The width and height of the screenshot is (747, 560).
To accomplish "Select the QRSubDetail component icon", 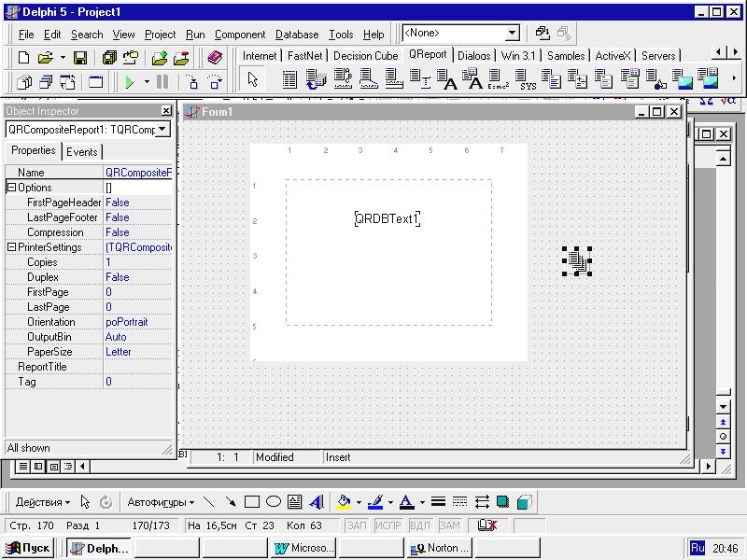I will (x=316, y=79).
